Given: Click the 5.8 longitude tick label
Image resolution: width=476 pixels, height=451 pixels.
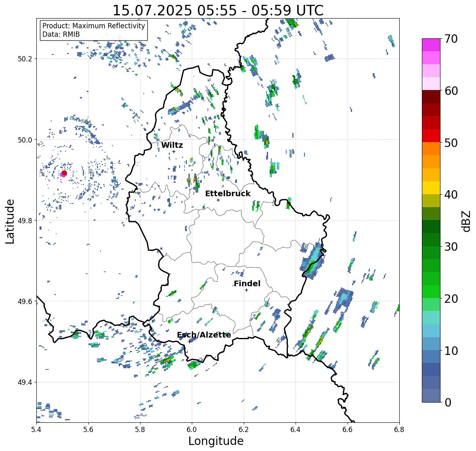Looking at the screenshot, I should pos(140,430).
